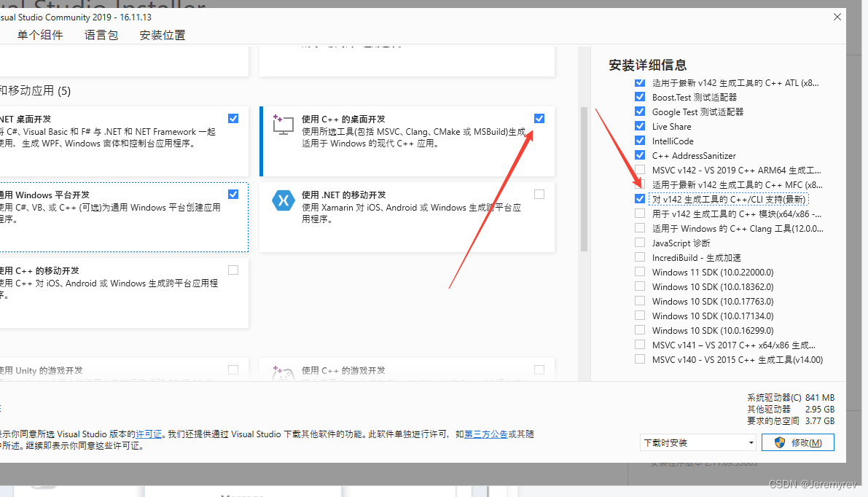This screenshot has width=868, height=497.
Task: Uncheck the 通用 Windows 平台开发 workload
Action: [x=233, y=195]
